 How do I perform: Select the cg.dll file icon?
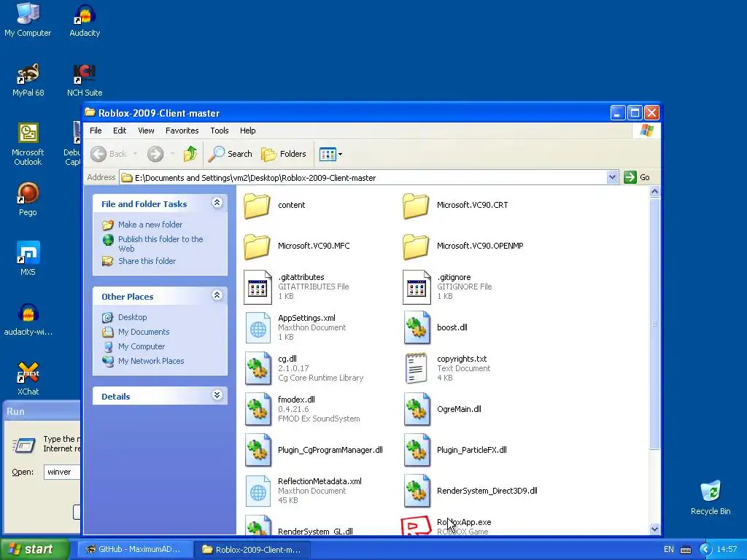coord(258,368)
